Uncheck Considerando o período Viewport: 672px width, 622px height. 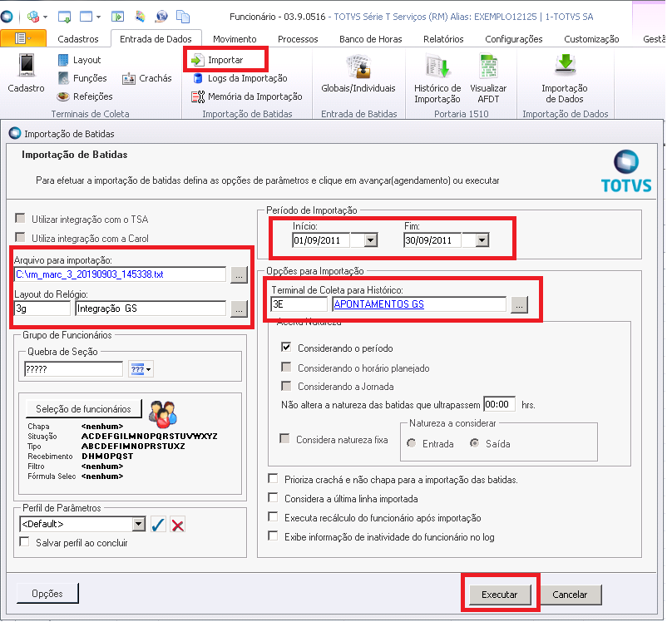[286, 348]
